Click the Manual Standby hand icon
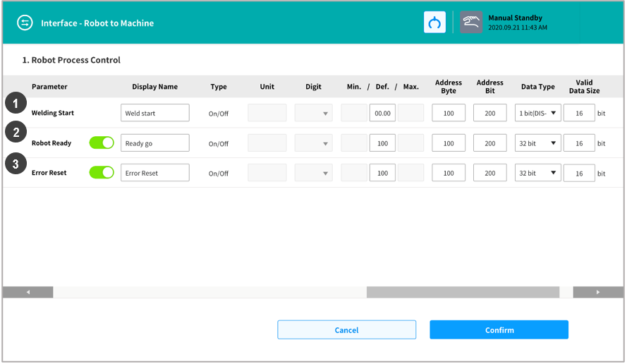 tap(471, 23)
